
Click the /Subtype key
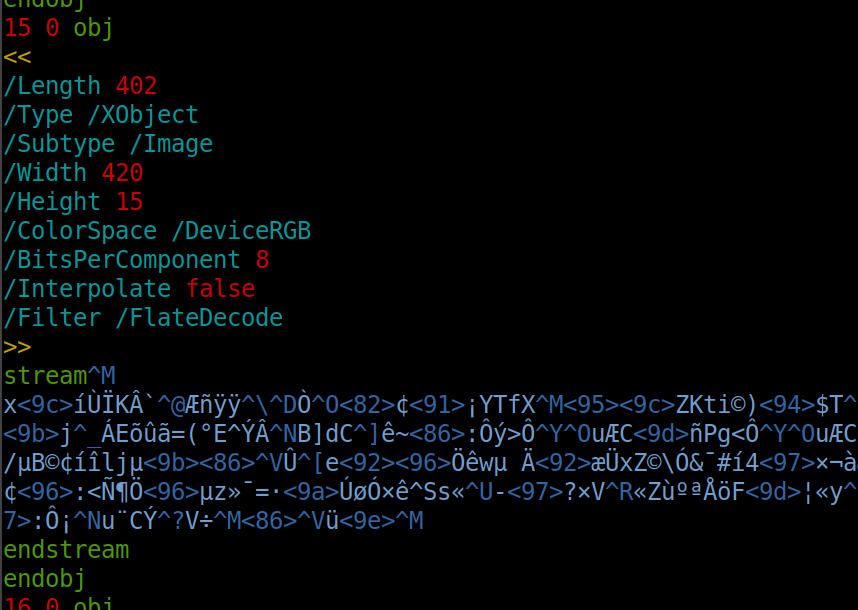click(x=60, y=144)
